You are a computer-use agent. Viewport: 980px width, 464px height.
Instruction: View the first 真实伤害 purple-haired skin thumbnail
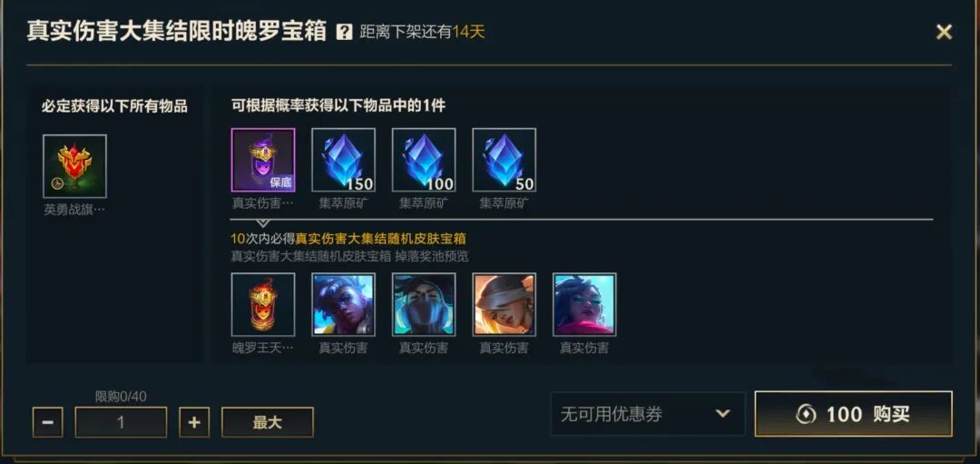point(343,304)
